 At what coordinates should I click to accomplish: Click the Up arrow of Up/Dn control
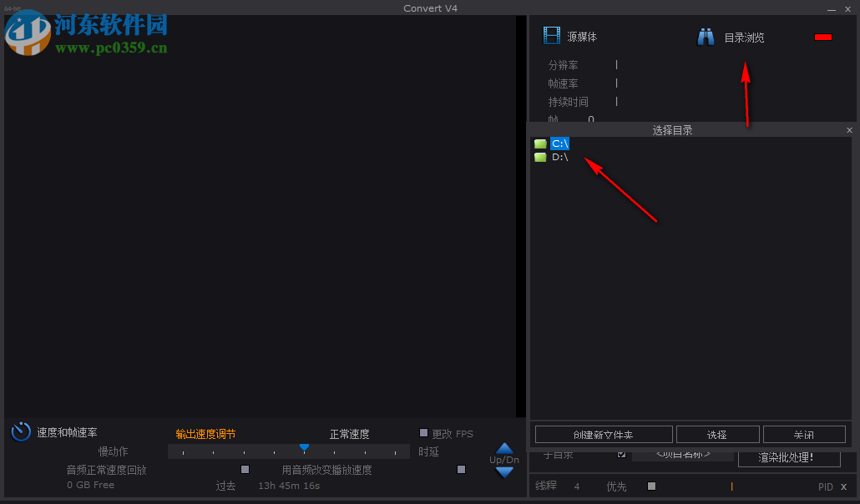[504, 446]
